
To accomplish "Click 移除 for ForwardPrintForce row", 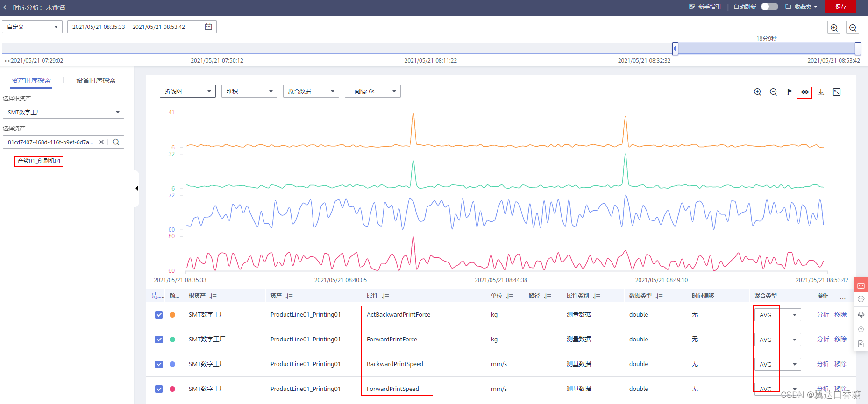I will coord(840,339).
